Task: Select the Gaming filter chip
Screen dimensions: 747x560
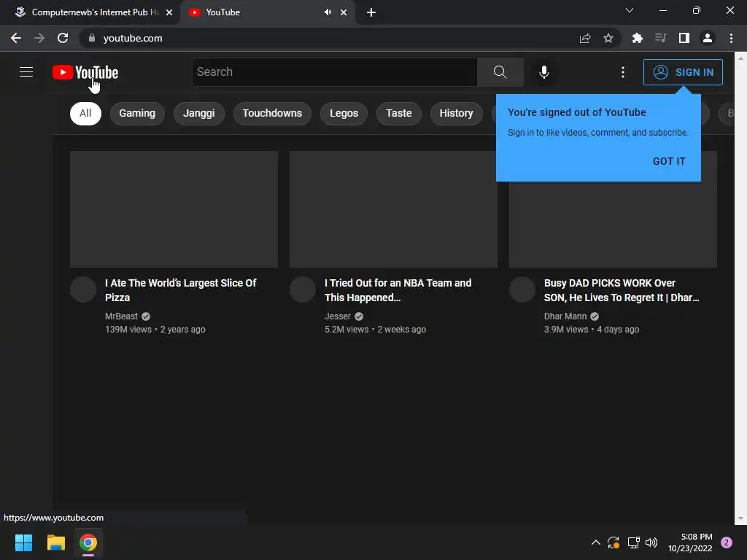Action: coord(137,113)
